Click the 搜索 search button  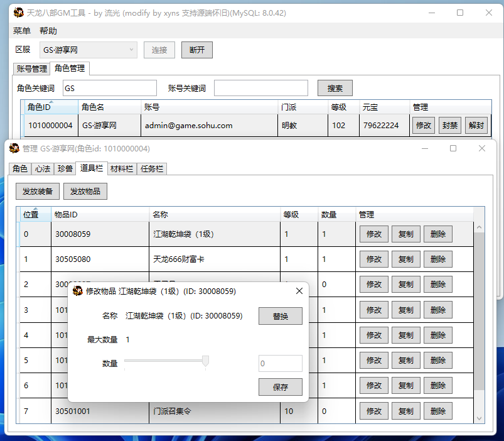(335, 88)
